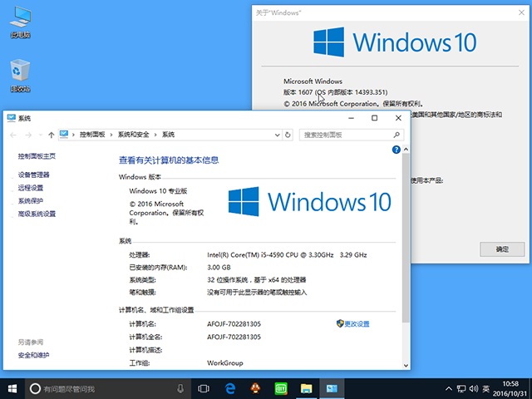
Task: Click the 更改设置 link
Action: pyautogui.click(x=357, y=323)
